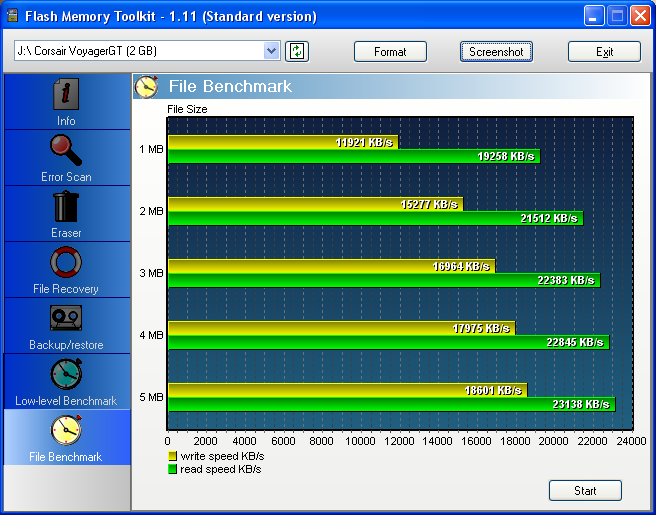Click the Backup/restore label

click(x=66, y=345)
